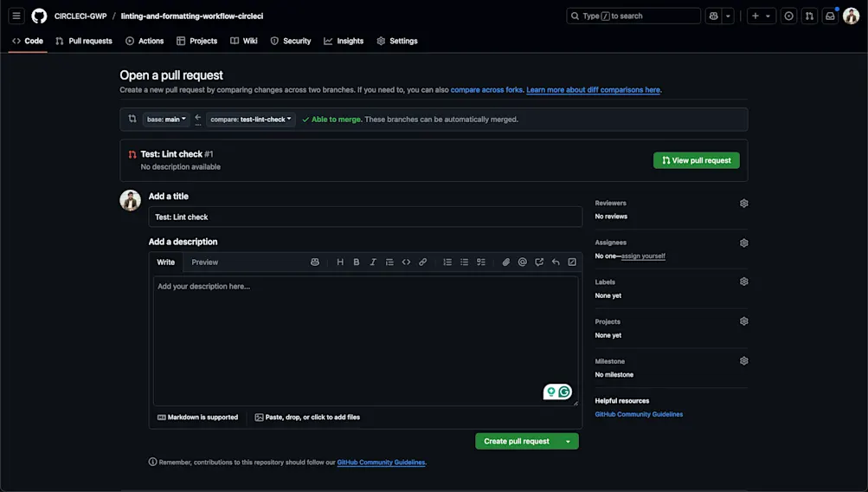Open compare across forks link

point(486,90)
